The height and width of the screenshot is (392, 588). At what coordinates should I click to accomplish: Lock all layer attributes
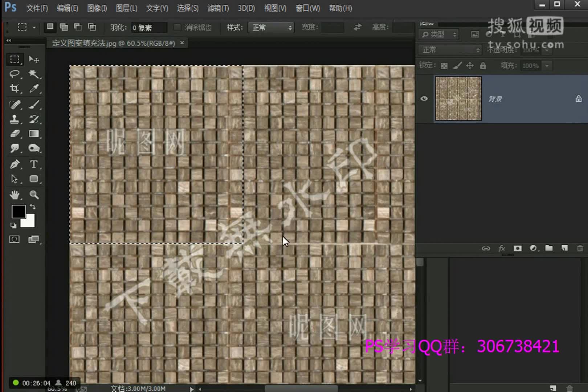(483, 66)
